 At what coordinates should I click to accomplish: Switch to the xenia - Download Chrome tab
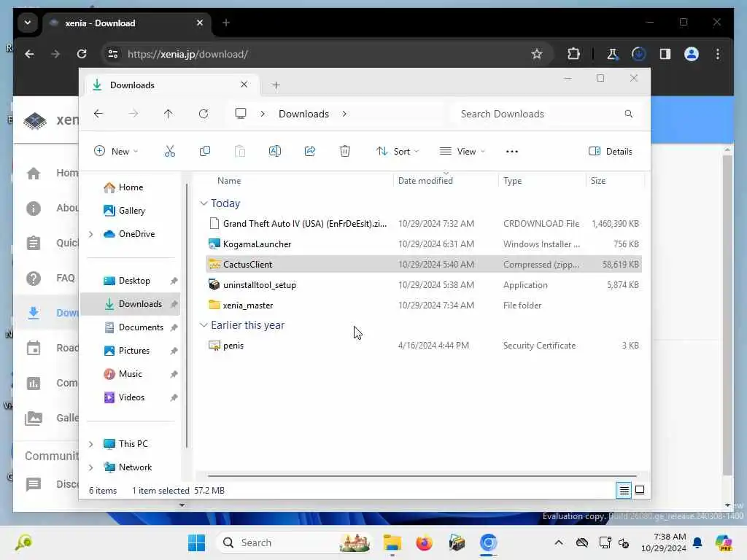(x=126, y=23)
